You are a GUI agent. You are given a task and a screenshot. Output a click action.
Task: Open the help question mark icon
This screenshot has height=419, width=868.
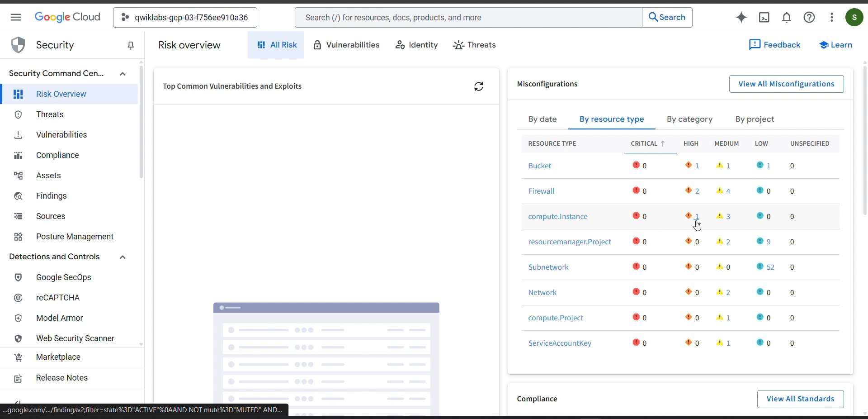point(809,17)
